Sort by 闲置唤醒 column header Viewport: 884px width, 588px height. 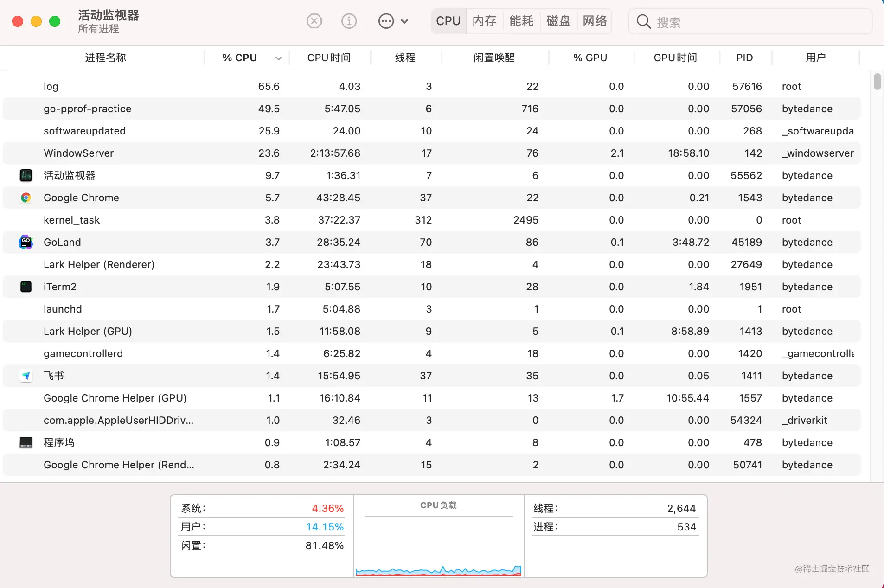(x=494, y=58)
